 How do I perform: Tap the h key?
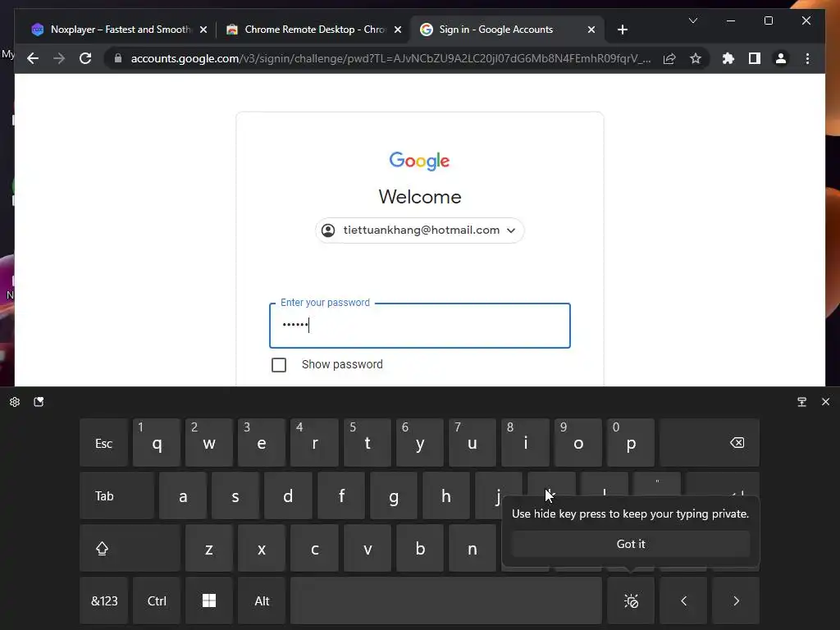click(x=445, y=495)
